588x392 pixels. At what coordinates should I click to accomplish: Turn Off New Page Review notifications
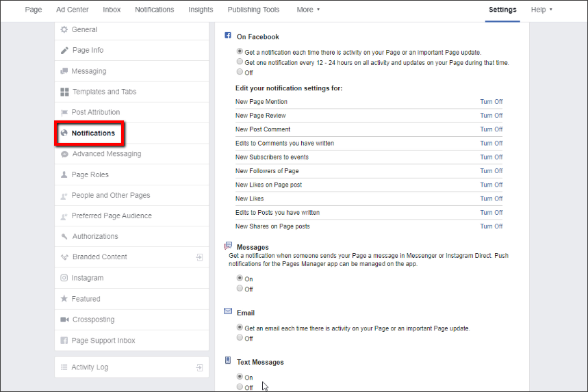491,116
